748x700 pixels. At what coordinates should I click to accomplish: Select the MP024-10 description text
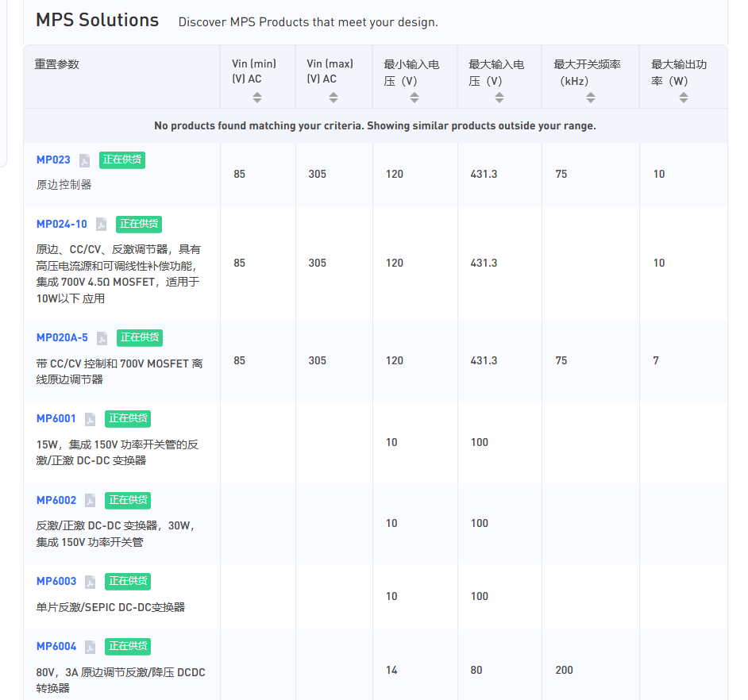[x=118, y=274]
